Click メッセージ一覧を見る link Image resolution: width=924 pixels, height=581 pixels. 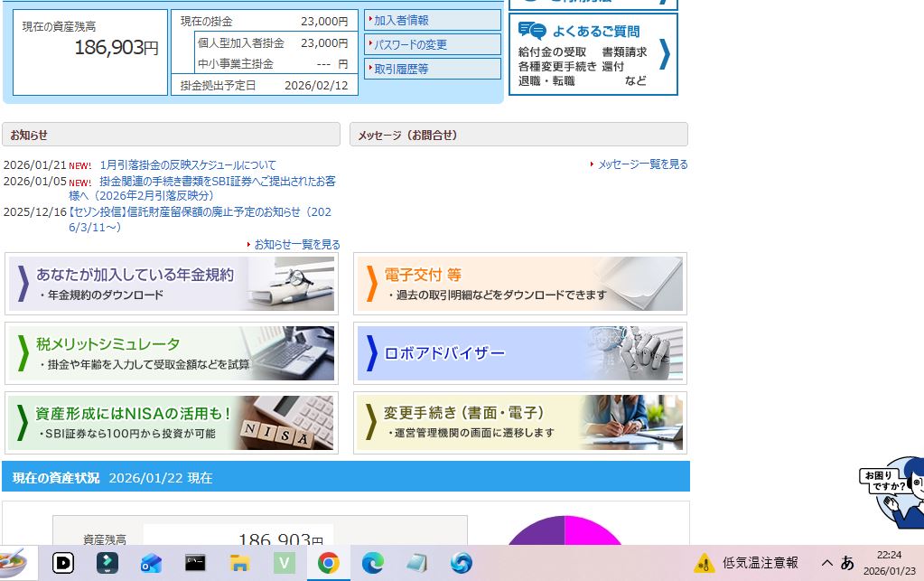642,164
